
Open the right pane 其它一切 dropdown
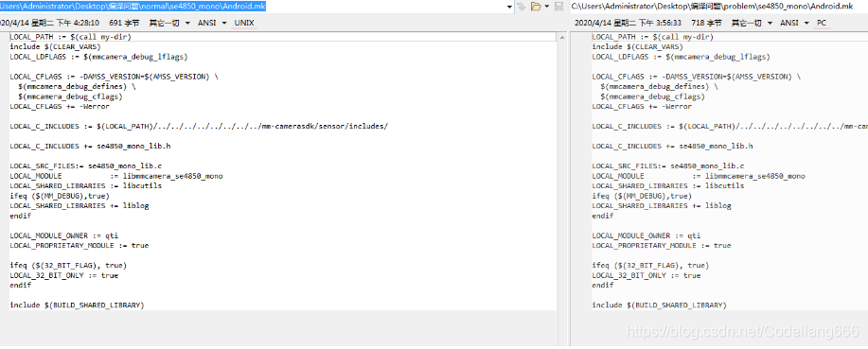click(752, 23)
